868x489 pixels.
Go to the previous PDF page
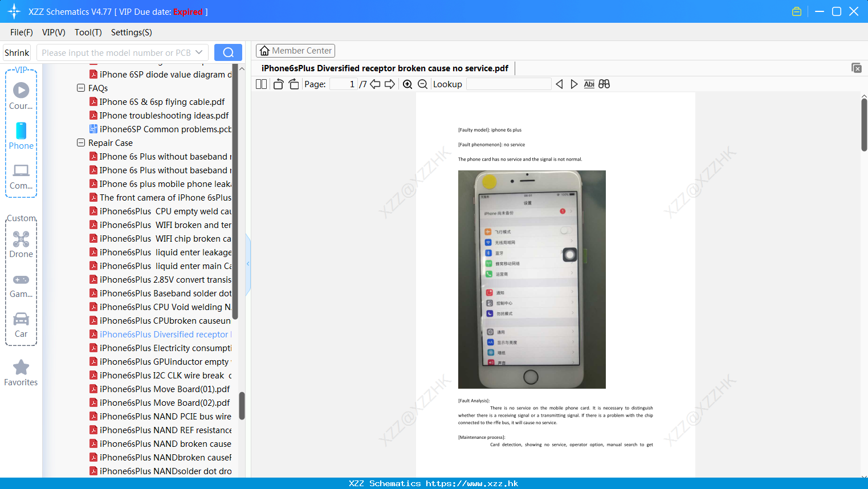tap(375, 84)
